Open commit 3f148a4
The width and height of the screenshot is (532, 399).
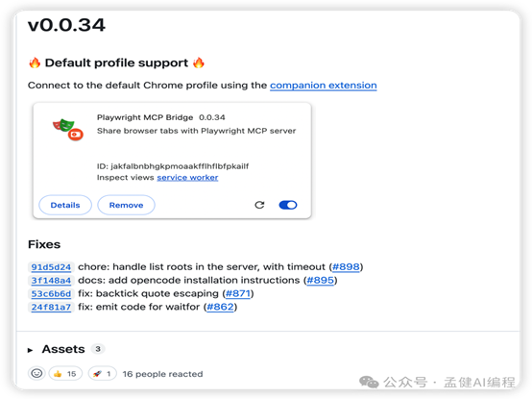point(51,280)
